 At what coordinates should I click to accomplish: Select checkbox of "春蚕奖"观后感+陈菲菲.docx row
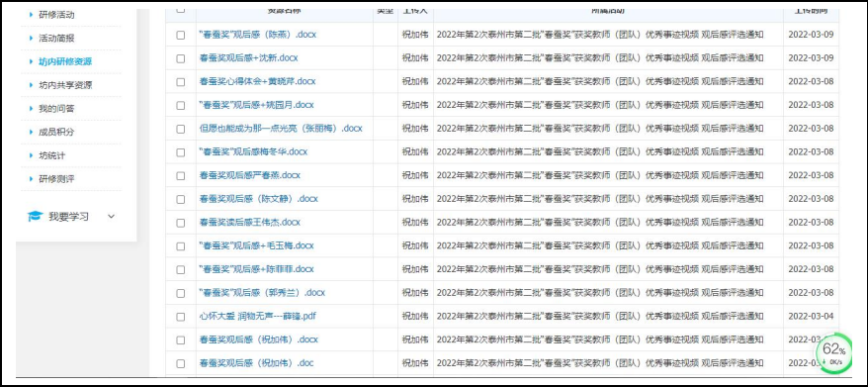[181, 269]
